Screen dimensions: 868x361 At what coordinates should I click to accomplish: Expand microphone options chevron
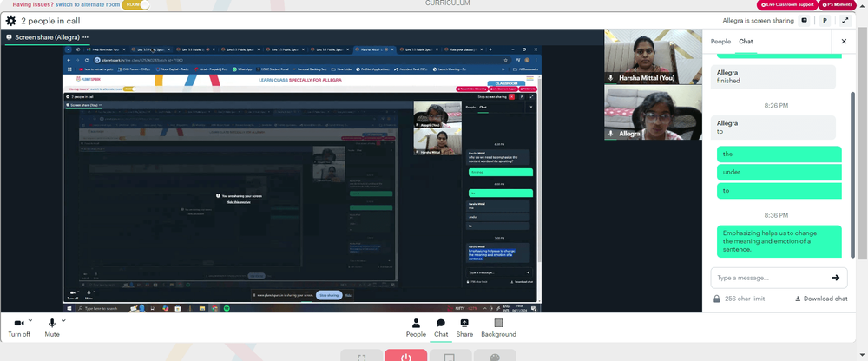point(63,320)
